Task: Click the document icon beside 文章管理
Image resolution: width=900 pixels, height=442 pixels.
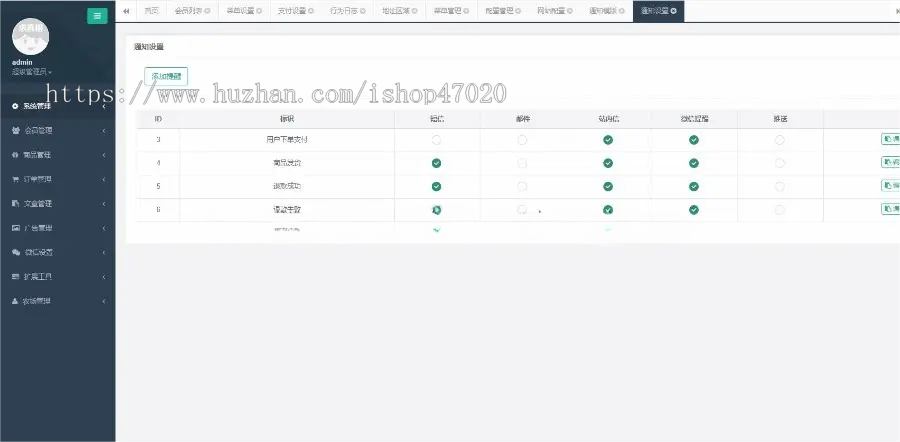Action: pyautogui.click(x=15, y=203)
